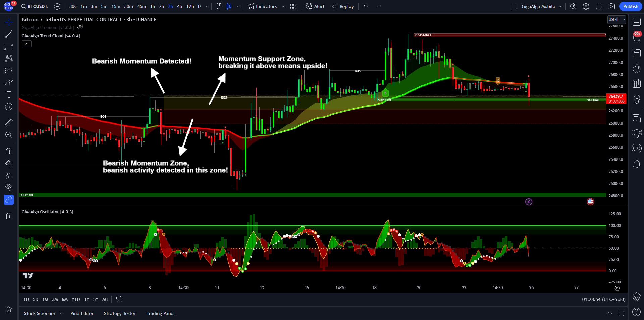The width and height of the screenshot is (644, 320).
Task: Open the emoji icons tool
Action: [x=9, y=107]
